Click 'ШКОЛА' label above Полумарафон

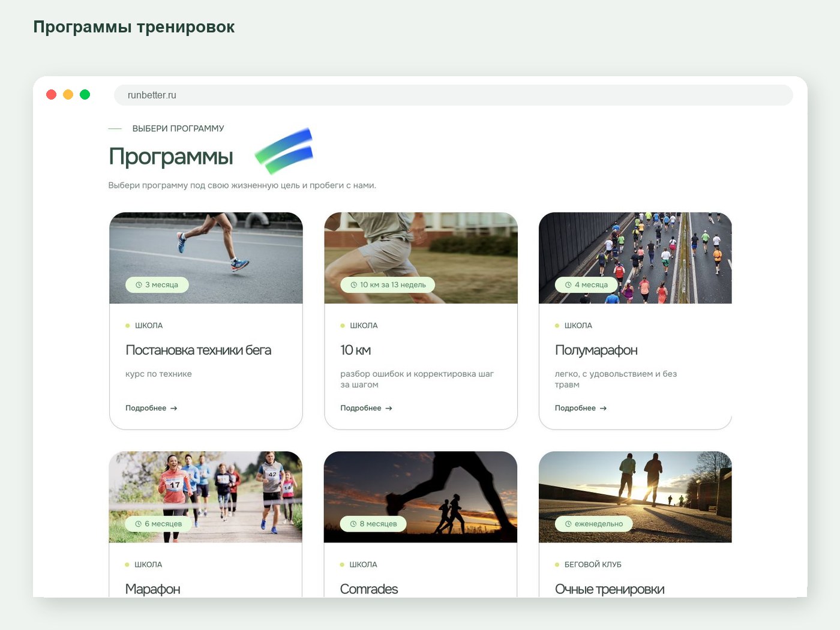point(578,326)
